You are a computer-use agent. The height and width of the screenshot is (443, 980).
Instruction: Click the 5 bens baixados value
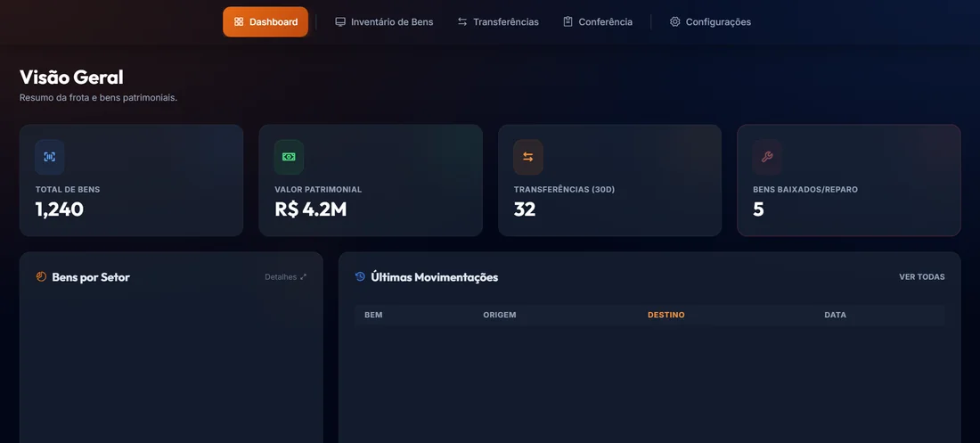point(758,209)
